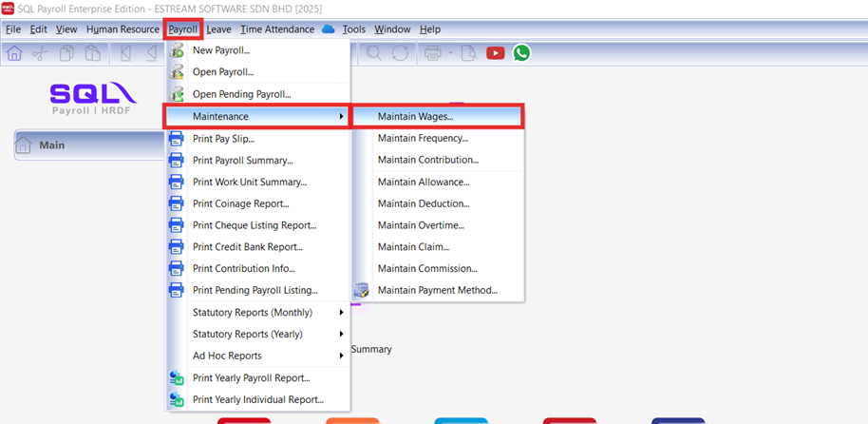Click the Search magnifier toolbar icon

pos(374,53)
